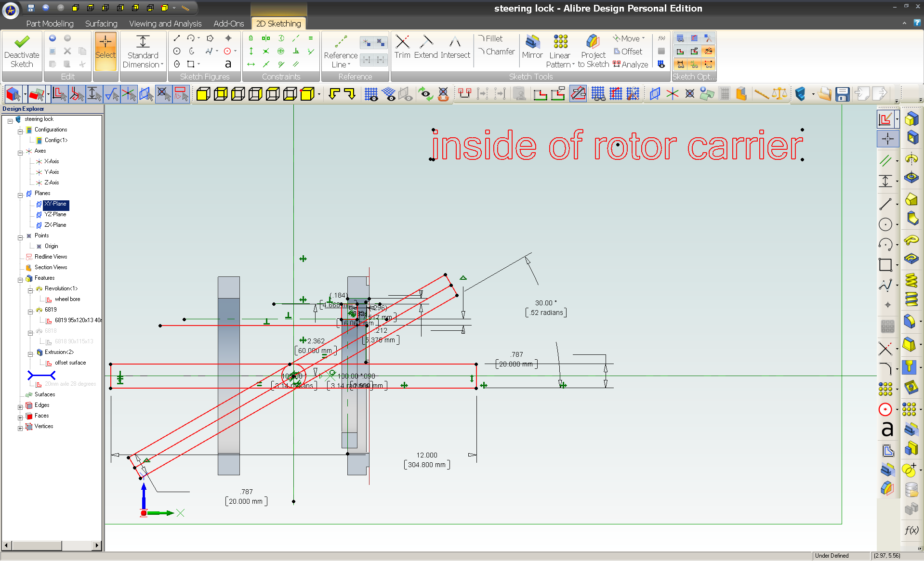Select the wheel bore sketch in tree
The width and height of the screenshot is (924, 561).
(67, 299)
